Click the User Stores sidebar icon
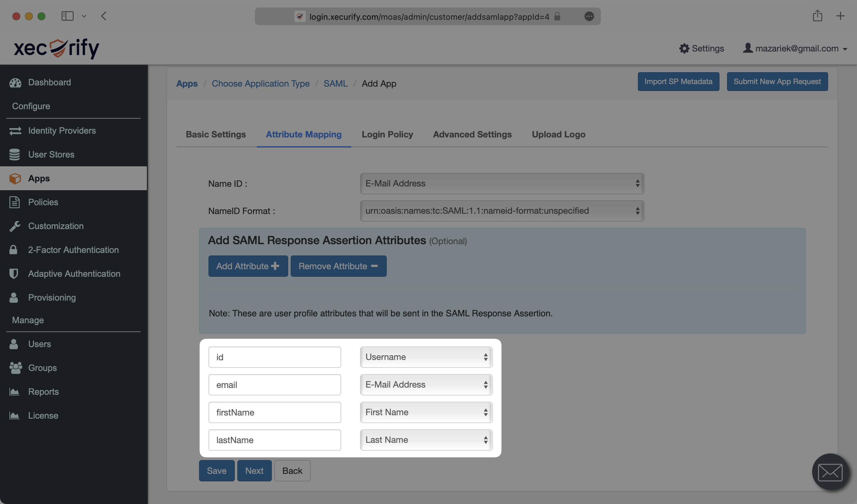Image resolution: width=857 pixels, height=504 pixels. 14,154
